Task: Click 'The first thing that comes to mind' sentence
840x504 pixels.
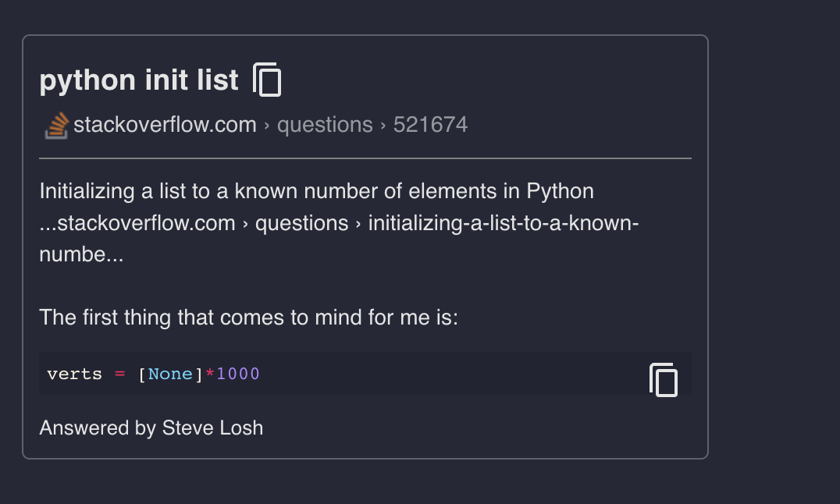Action: coord(248,318)
